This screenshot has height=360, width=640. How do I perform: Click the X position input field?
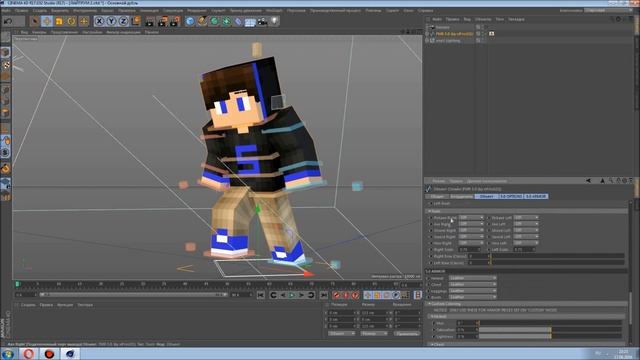(342, 313)
